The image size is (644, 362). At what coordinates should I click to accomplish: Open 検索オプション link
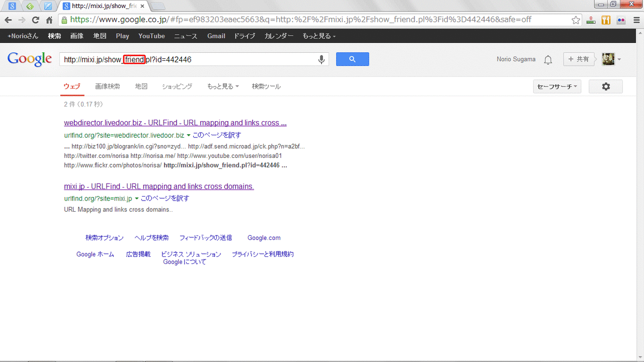[104, 238]
